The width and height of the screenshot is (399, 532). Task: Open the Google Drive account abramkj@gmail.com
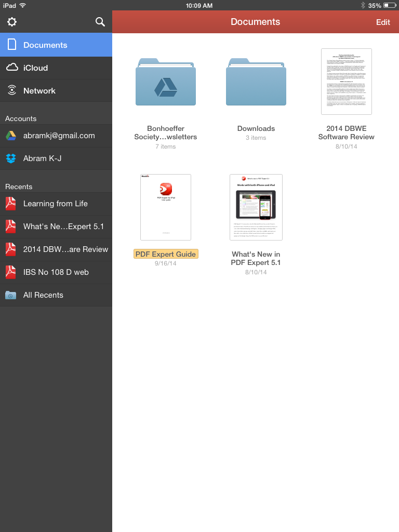(x=56, y=136)
